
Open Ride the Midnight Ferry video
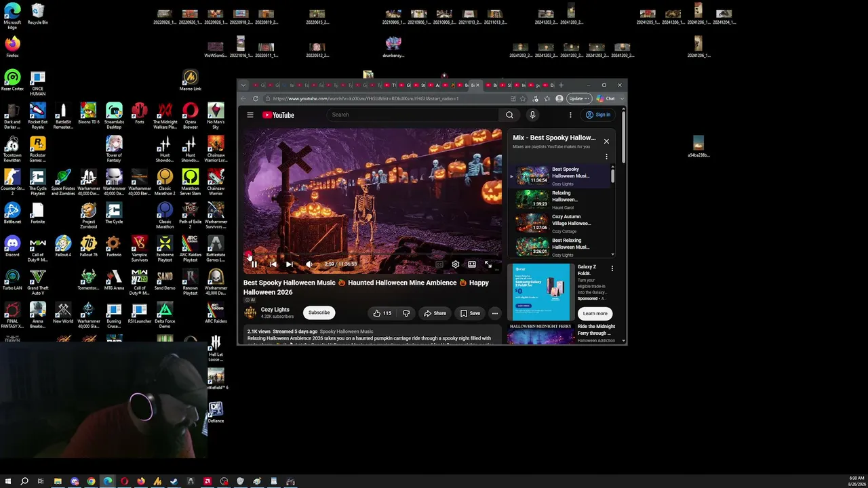[597, 329]
